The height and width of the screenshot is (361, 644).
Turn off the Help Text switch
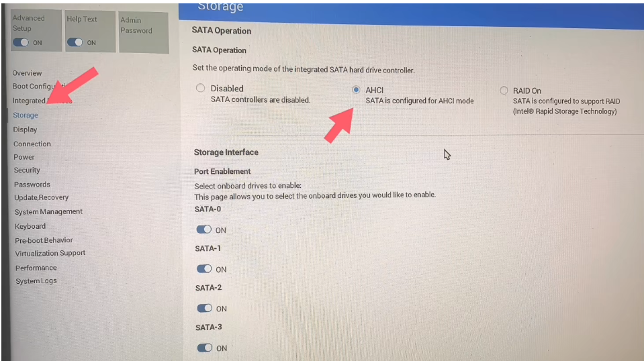75,42
